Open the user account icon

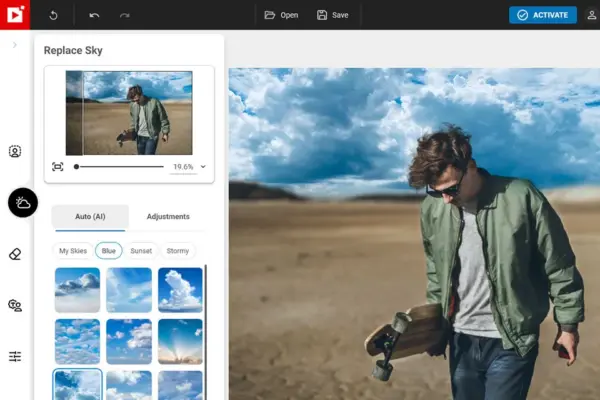[x=592, y=15]
